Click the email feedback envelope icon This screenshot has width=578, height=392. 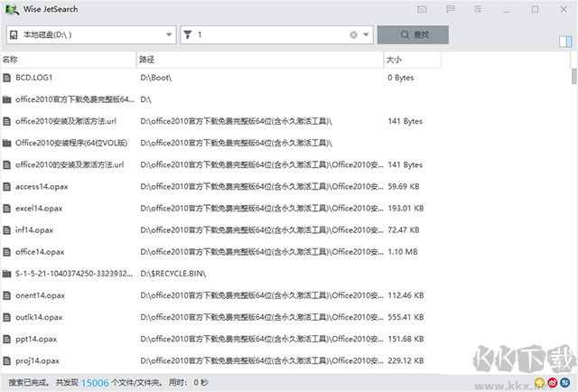pyautogui.click(x=422, y=10)
